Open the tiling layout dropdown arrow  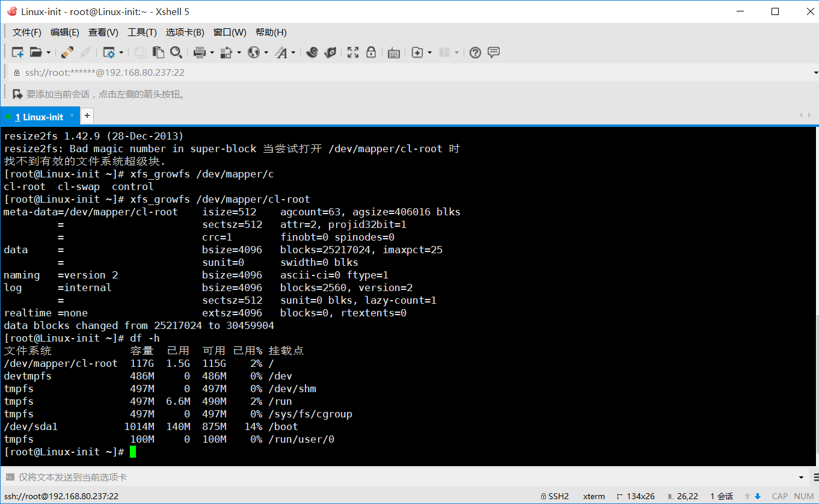456,52
